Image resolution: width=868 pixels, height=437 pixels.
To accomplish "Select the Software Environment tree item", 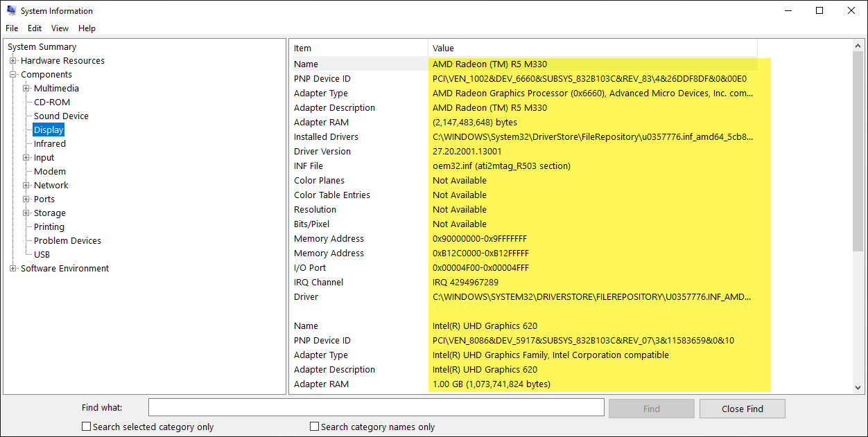I will coord(64,269).
